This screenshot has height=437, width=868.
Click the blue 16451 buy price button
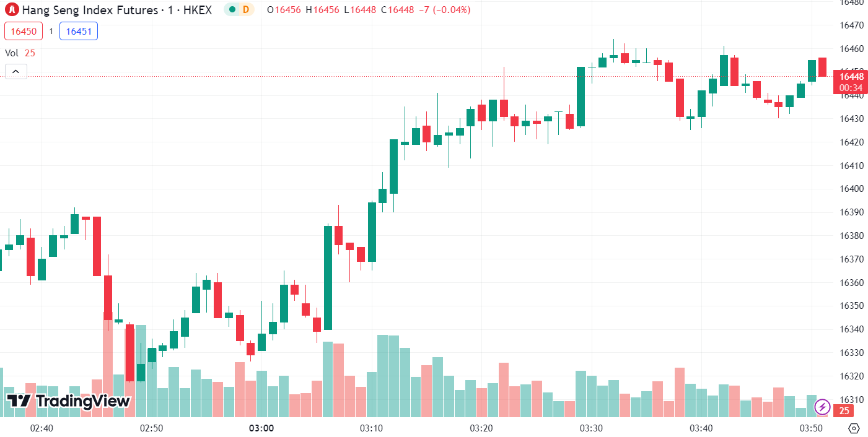pyautogui.click(x=78, y=31)
